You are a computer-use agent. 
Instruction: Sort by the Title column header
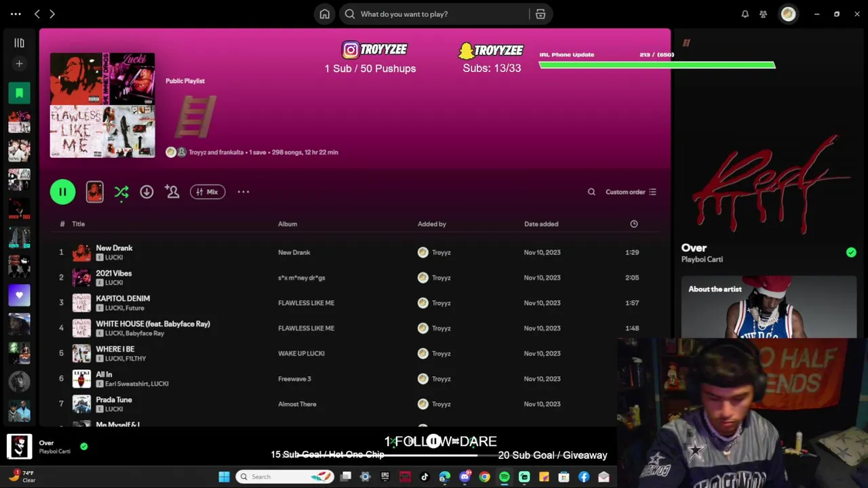point(79,224)
